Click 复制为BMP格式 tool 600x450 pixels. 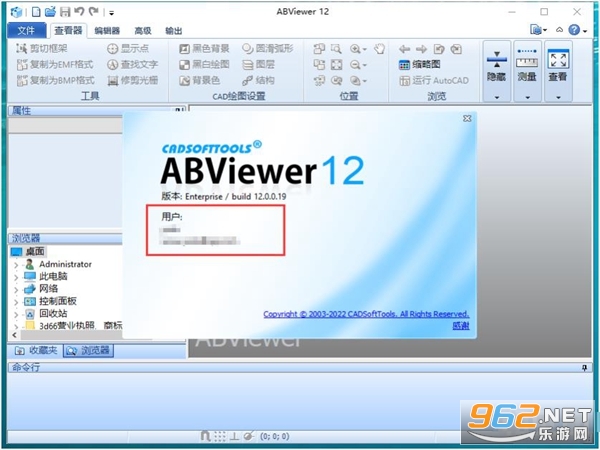55,80
